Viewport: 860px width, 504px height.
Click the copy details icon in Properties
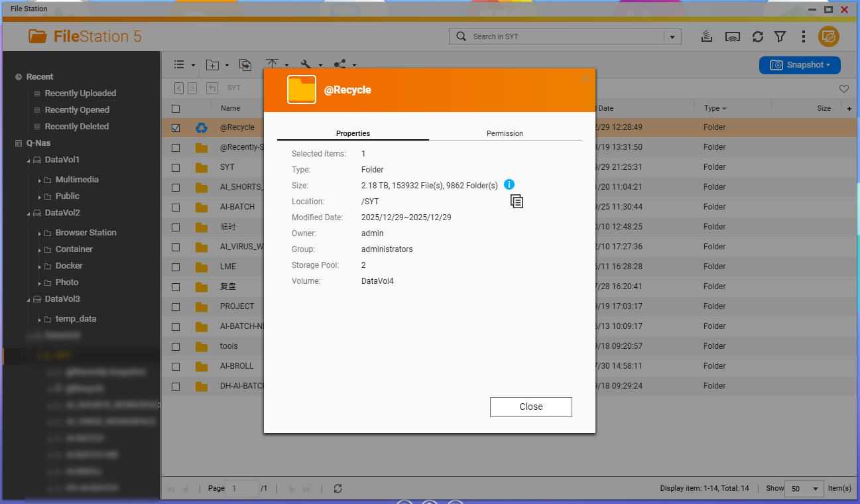coord(517,202)
